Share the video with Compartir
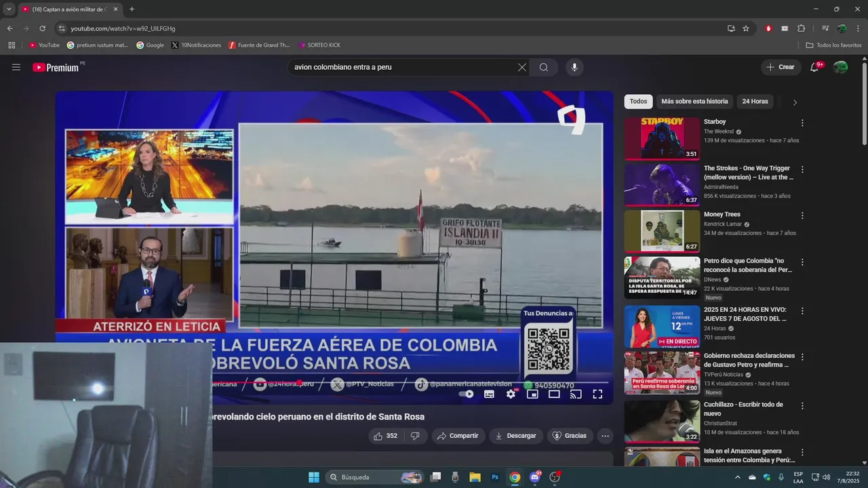 (458, 436)
